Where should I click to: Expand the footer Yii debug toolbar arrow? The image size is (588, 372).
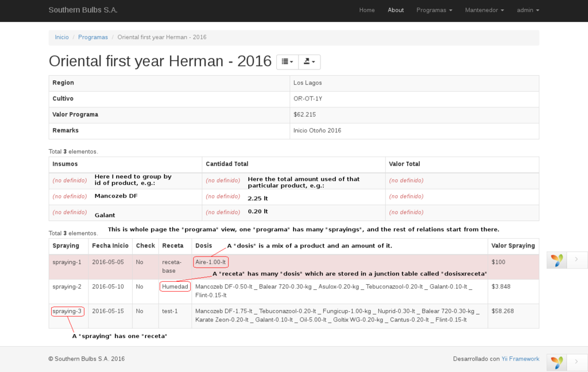pos(577,362)
